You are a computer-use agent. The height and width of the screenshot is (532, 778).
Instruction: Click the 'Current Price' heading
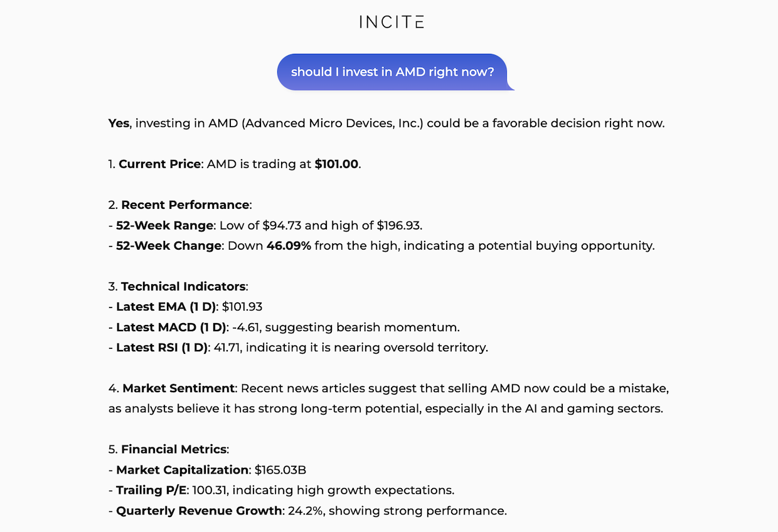[x=159, y=164]
